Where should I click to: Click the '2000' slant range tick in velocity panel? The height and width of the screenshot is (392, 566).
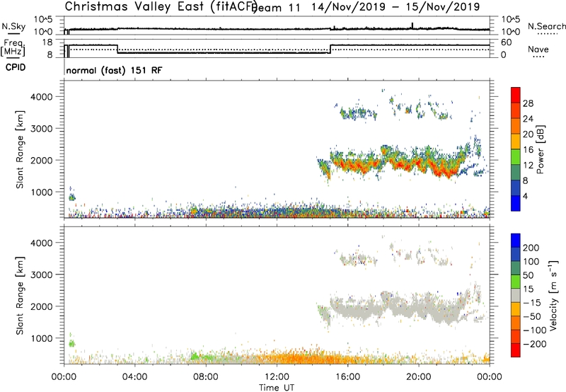(41, 306)
